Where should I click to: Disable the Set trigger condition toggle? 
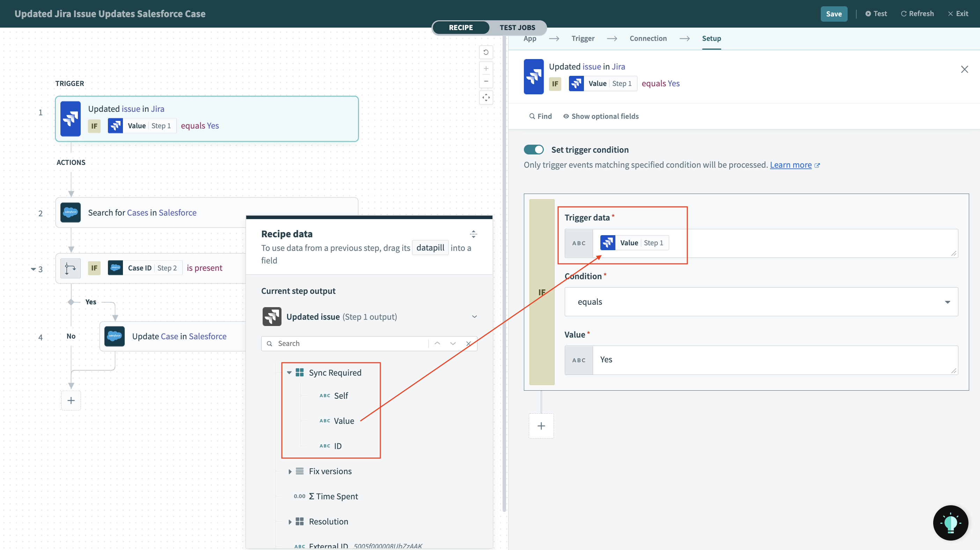(534, 149)
